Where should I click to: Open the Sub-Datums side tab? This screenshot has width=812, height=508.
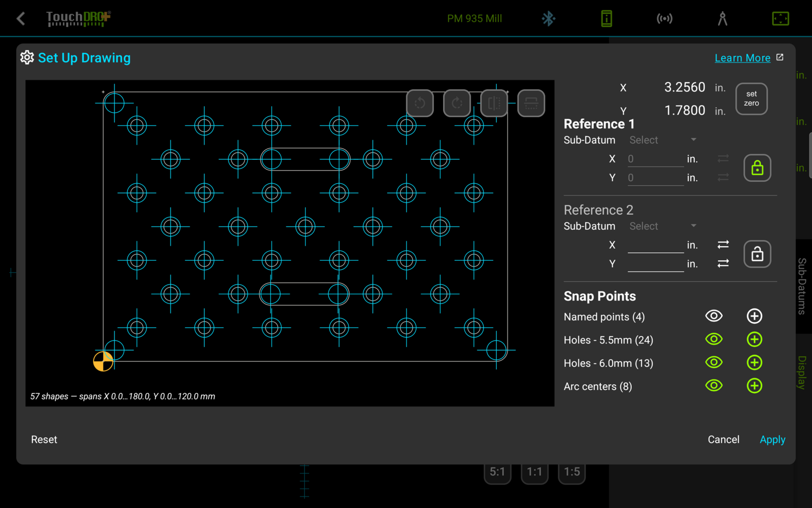[x=802, y=286]
